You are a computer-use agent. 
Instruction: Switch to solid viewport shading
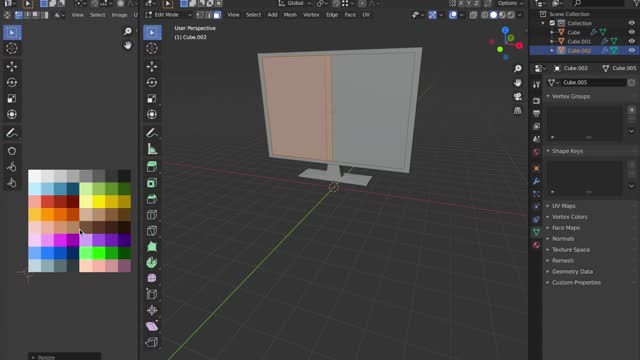[x=493, y=15]
